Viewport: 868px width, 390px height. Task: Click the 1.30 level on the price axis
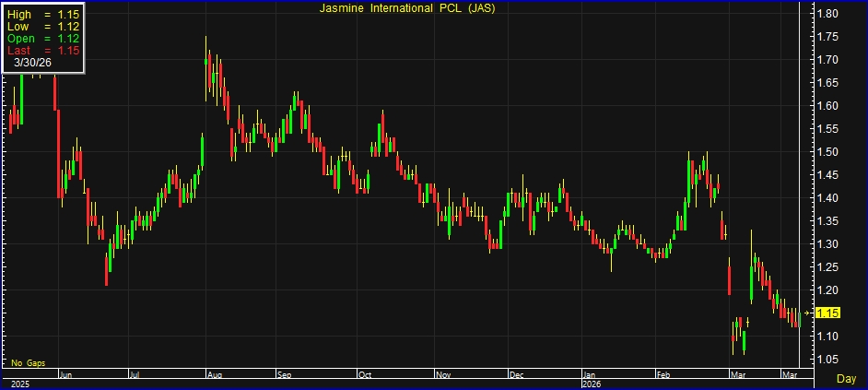tap(827, 244)
